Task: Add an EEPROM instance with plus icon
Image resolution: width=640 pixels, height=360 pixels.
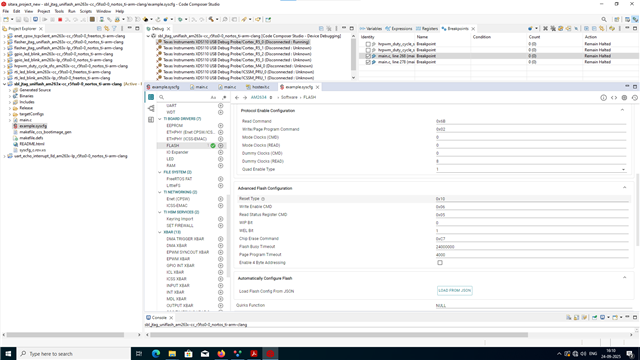Action: pos(220,126)
